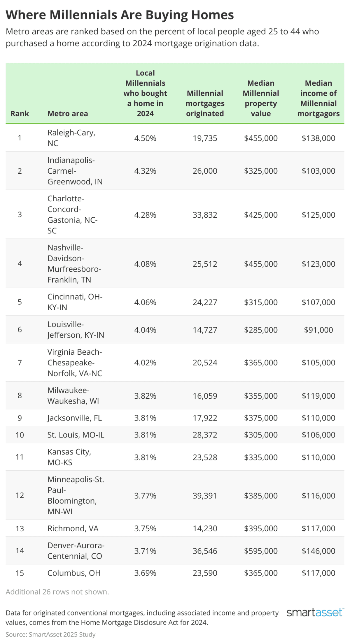Click the Median Millennial property value header
350x644 pixels.
pos(261,98)
